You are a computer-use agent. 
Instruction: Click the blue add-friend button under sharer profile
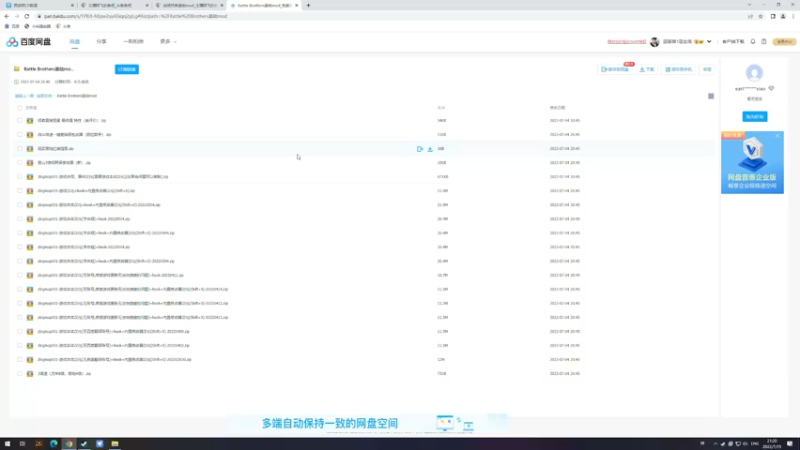[x=755, y=117]
